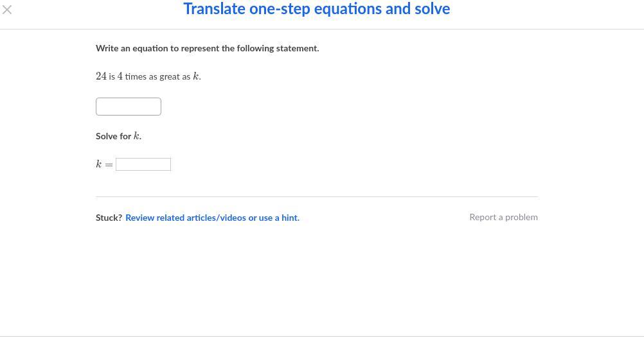Click the Stuck? label

coord(109,218)
